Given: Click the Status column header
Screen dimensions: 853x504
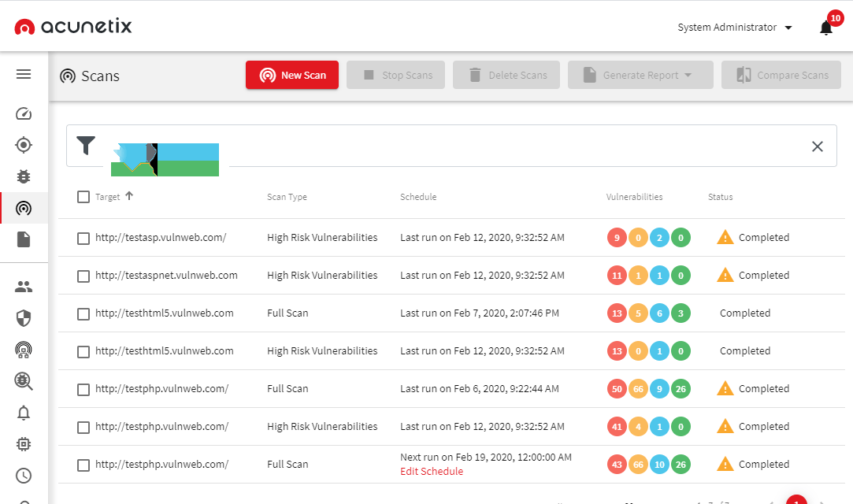Looking at the screenshot, I should click(x=720, y=197).
